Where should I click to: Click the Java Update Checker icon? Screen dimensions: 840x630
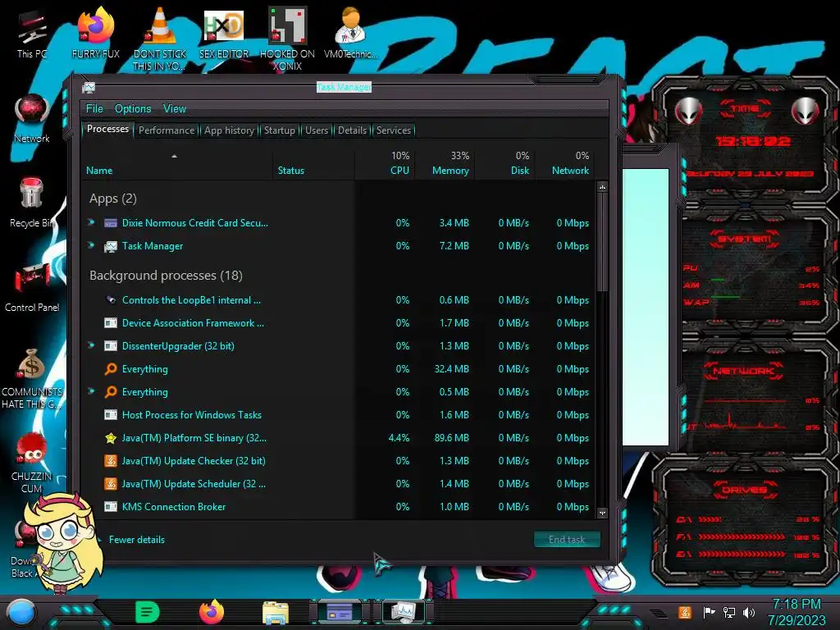111,461
